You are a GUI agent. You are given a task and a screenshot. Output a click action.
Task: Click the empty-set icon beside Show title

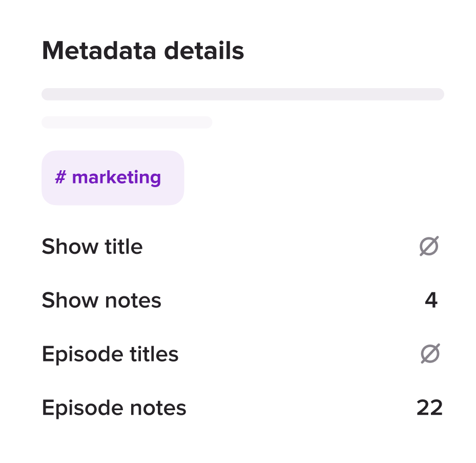click(x=429, y=247)
